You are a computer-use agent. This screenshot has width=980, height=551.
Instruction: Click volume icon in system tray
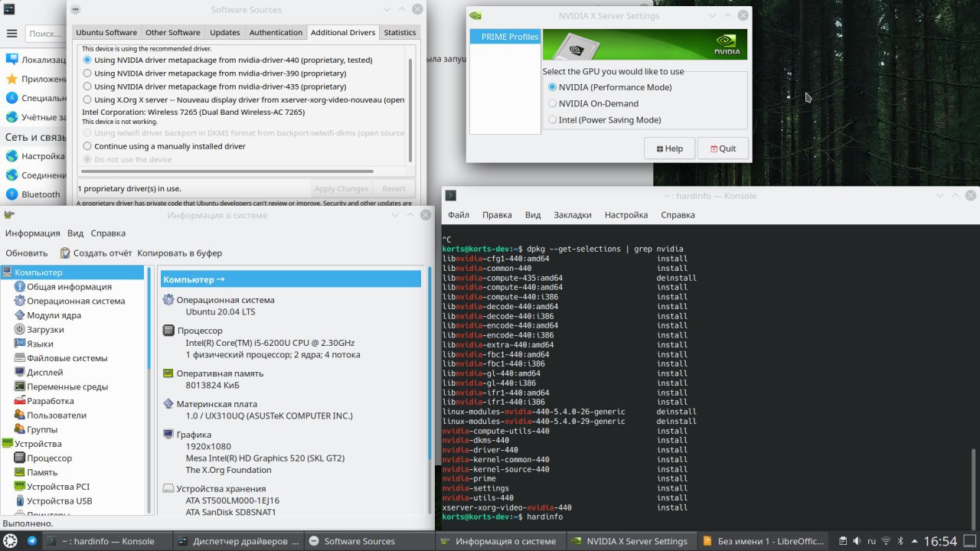(855, 541)
